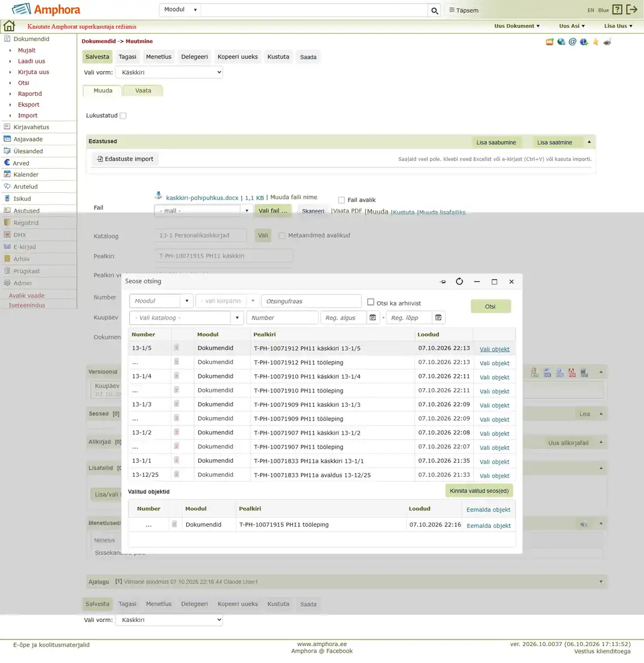Open Kirjavahetus in the sidebar
The width and height of the screenshot is (644, 663).
(x=31, y=127)
